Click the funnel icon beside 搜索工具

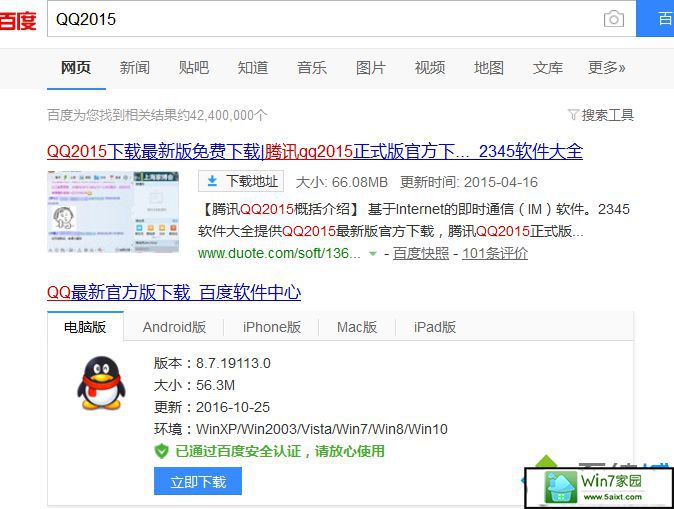click(573, 115)
